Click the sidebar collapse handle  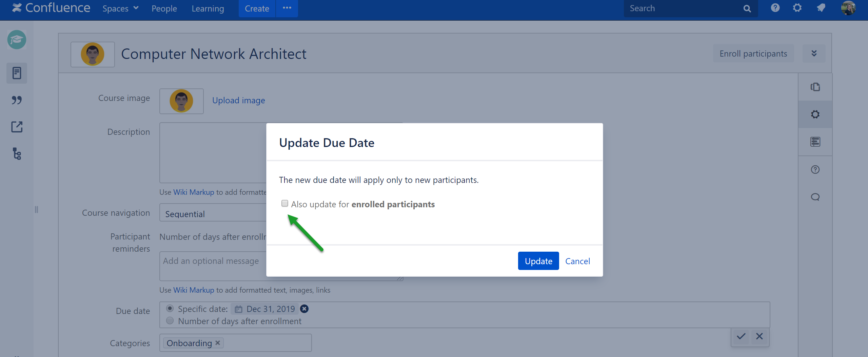tap(36, 210)
